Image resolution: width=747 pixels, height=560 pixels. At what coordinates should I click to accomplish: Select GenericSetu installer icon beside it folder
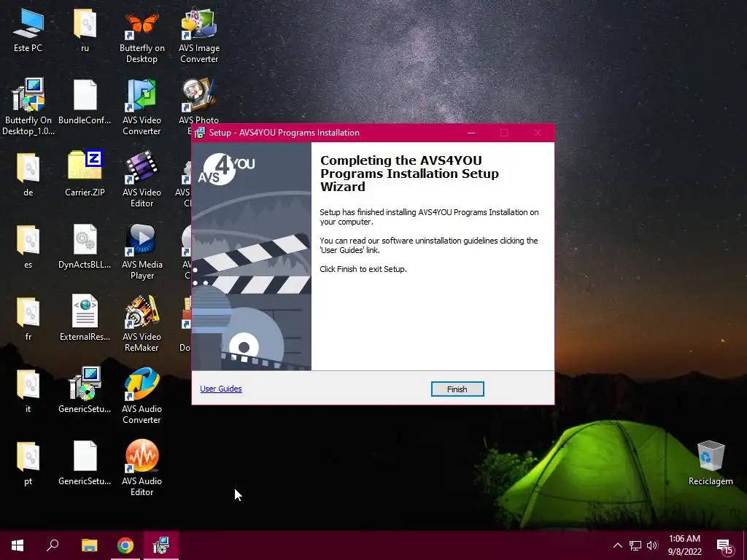pyautogui.click(x=85, y=391)
